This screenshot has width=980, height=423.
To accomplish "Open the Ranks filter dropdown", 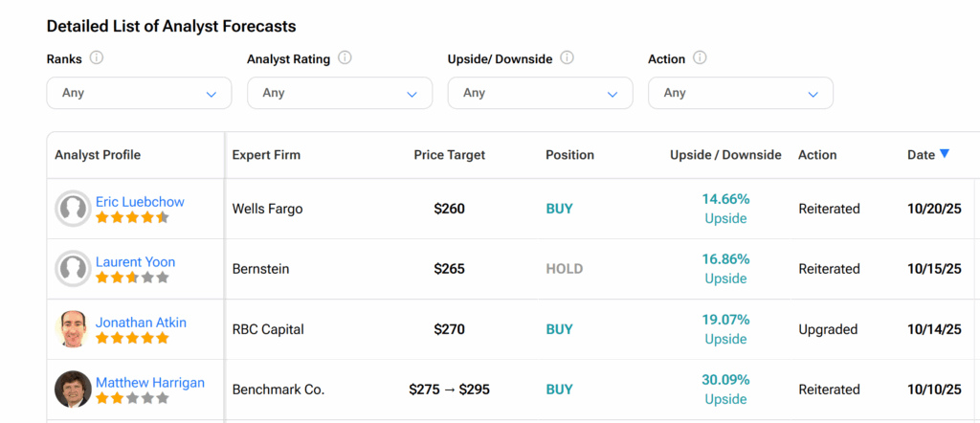I will (139, 93).
